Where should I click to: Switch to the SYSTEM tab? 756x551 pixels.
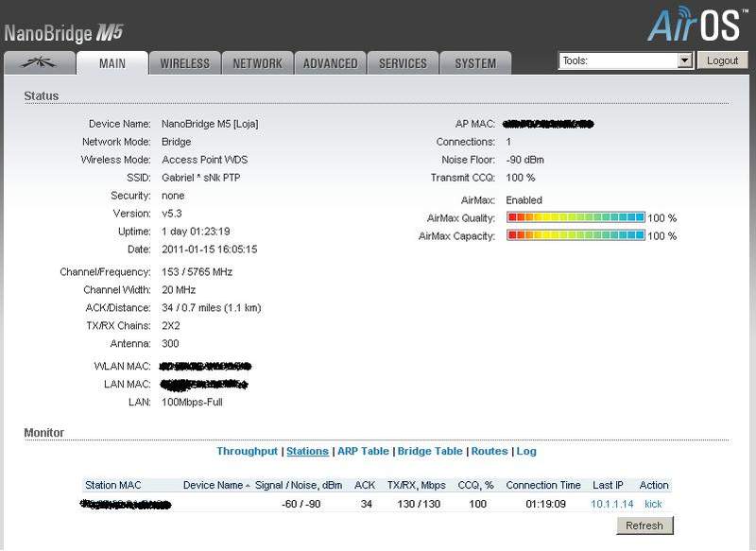point(475,63)
